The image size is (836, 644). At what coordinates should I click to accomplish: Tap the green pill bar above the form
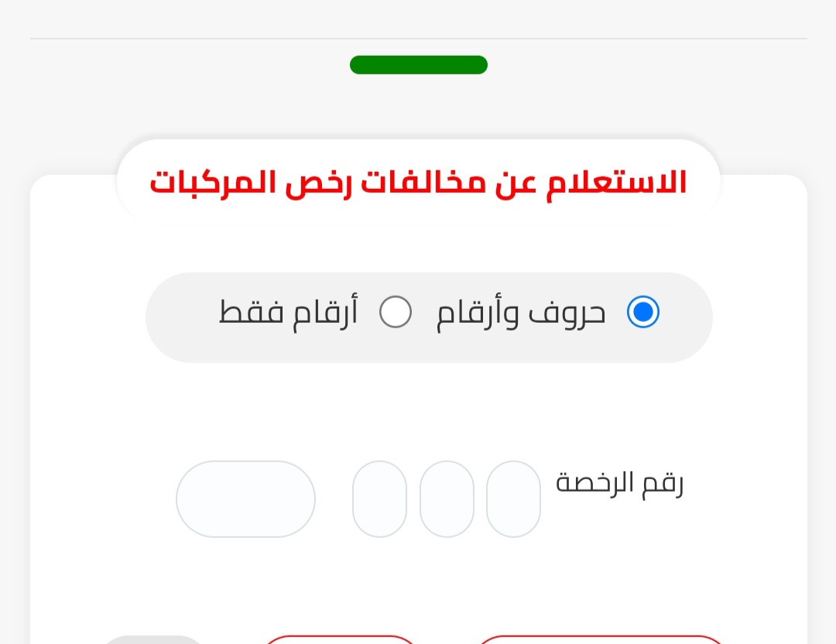pos(418,65)
